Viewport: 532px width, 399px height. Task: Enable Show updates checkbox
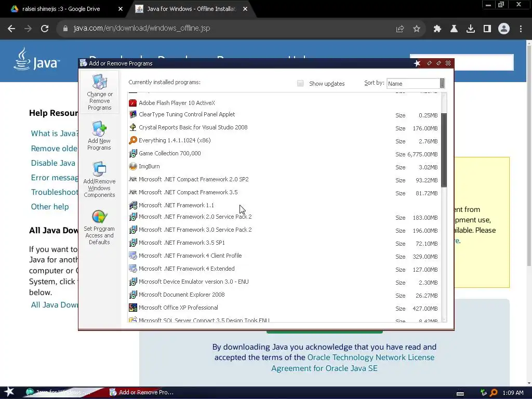pos(300,84)
